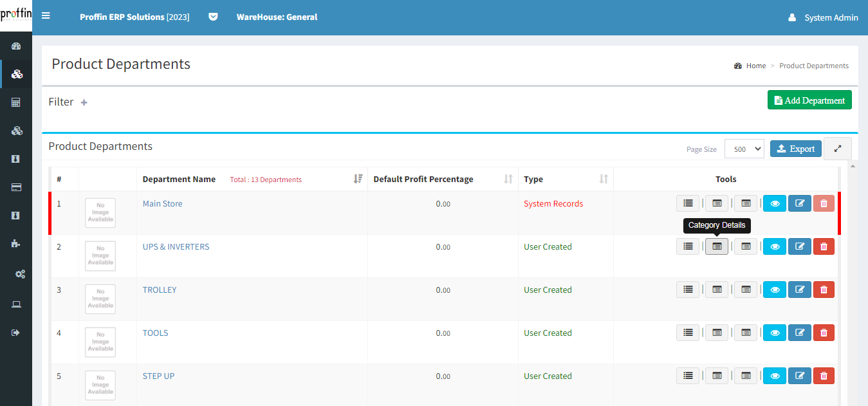This screenshot has height=406, width=868.
Task: Sort by Department Name column arrow
Action: coord(358,179)
